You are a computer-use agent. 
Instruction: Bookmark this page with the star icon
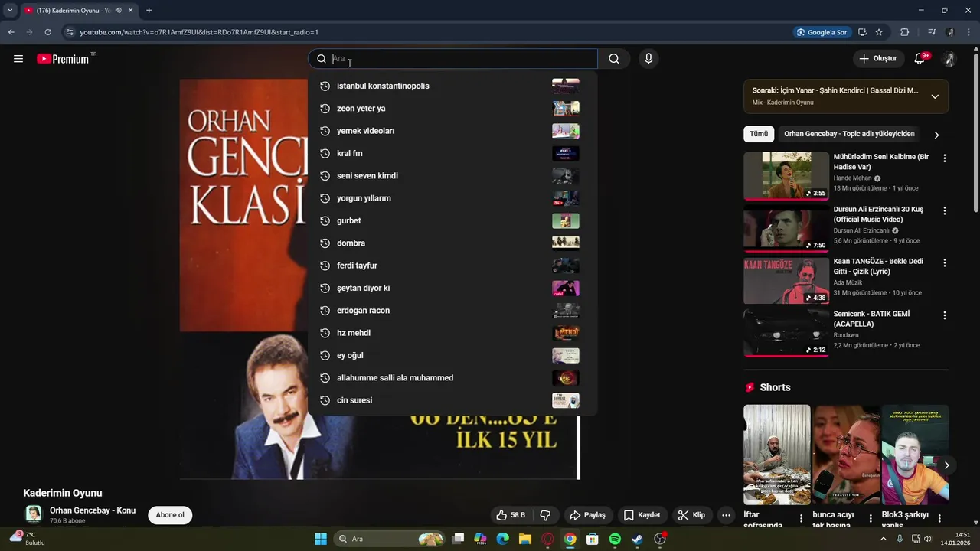[879, 32]
